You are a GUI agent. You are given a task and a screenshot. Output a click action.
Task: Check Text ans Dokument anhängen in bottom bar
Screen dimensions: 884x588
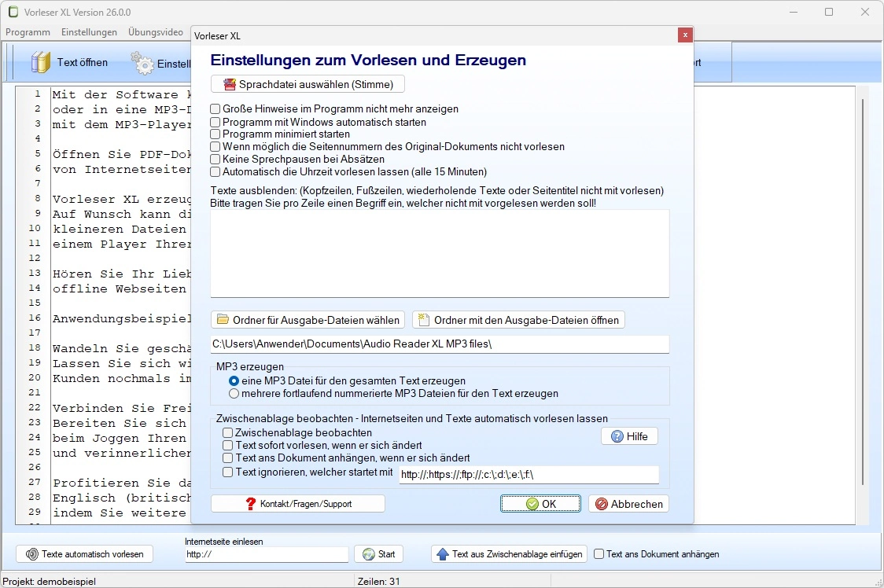(x=599, y=554)
